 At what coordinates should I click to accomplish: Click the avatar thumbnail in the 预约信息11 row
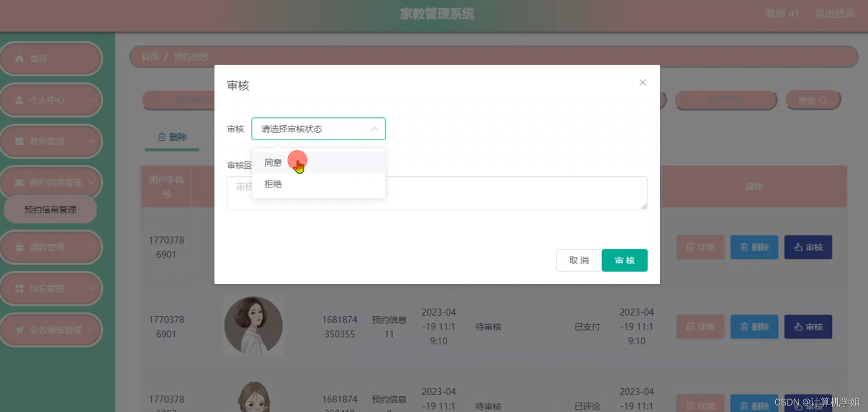click(x=253, y=326)
